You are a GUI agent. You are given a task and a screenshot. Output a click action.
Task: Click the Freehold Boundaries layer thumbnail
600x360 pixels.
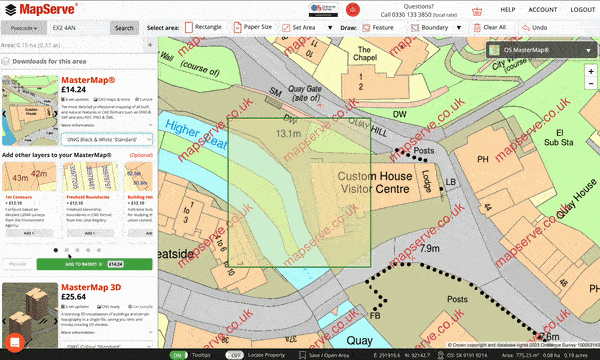(90, 176)
